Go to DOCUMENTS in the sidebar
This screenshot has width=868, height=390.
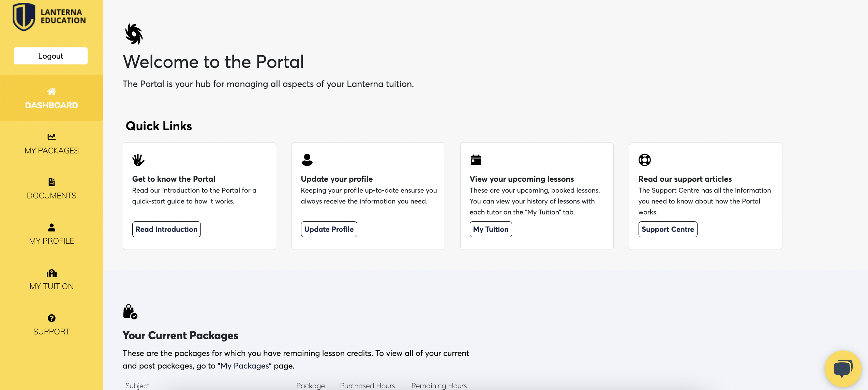(51, 196)
